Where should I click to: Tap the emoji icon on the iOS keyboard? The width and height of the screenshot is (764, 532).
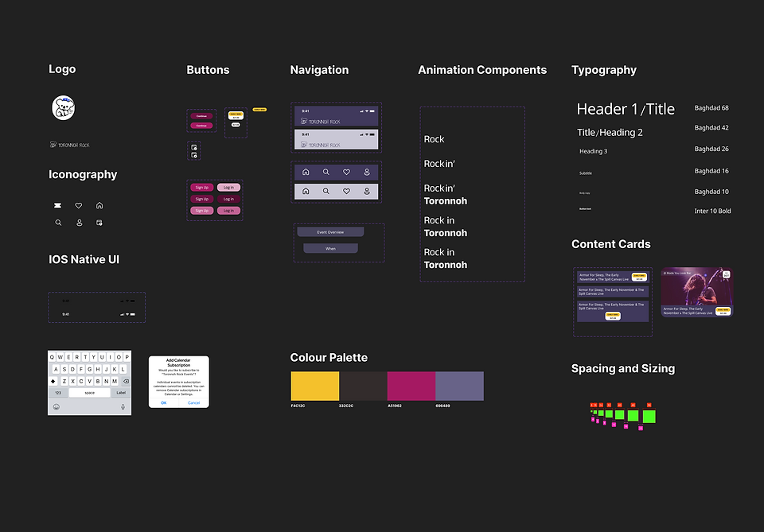pos(57,407)
